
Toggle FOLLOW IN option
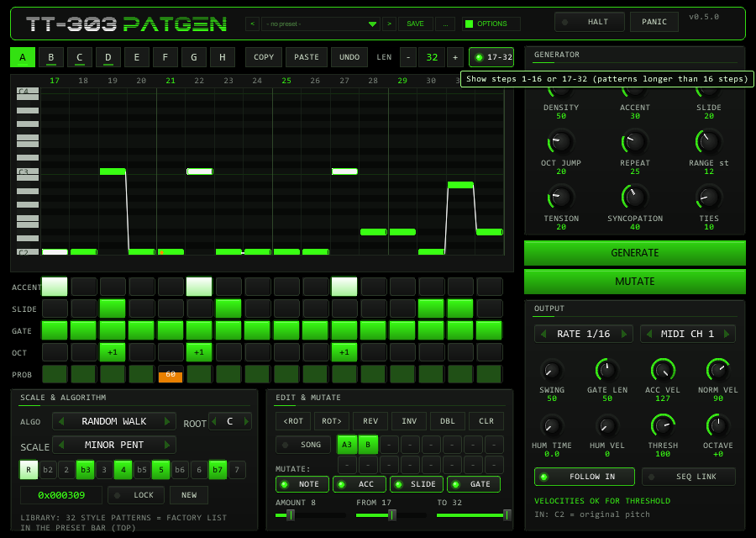point(585,477)
